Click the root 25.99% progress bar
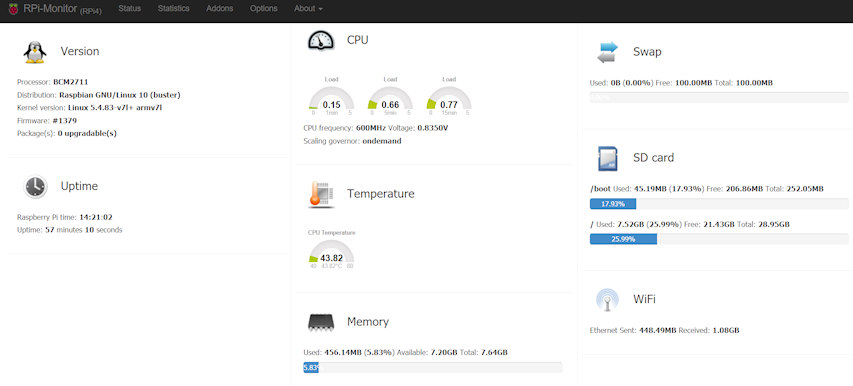This screenshot has height=386, width=853. click(x=719, y=239)
